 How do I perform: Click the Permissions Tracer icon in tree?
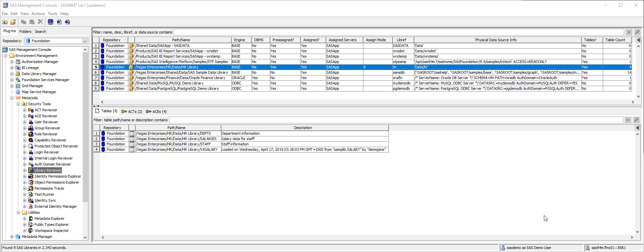coord(31,188)
